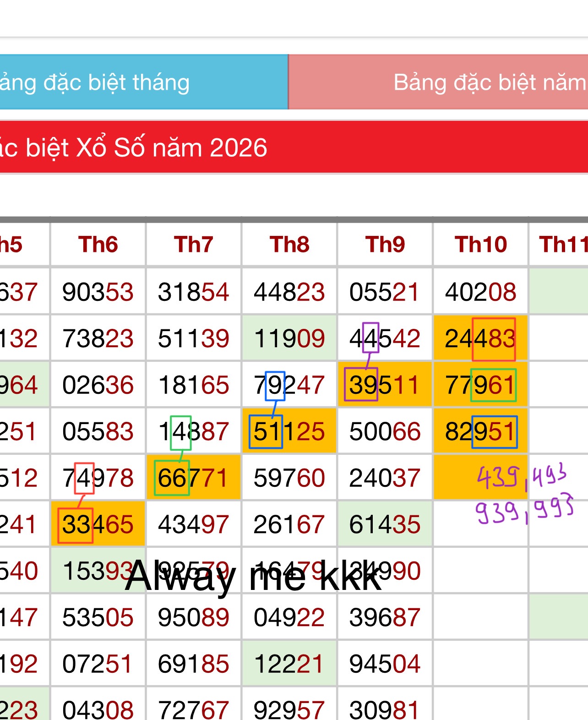
Task: Click the red Xổ Số năm 2026 banner
Action: click(294, 147)
